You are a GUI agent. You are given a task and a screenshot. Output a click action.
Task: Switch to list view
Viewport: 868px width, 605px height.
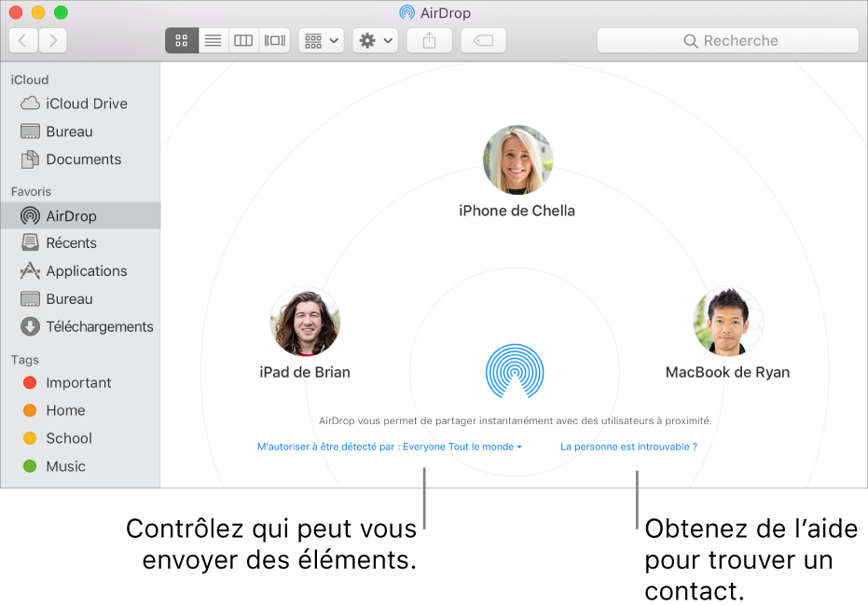(x=213, y=40)
